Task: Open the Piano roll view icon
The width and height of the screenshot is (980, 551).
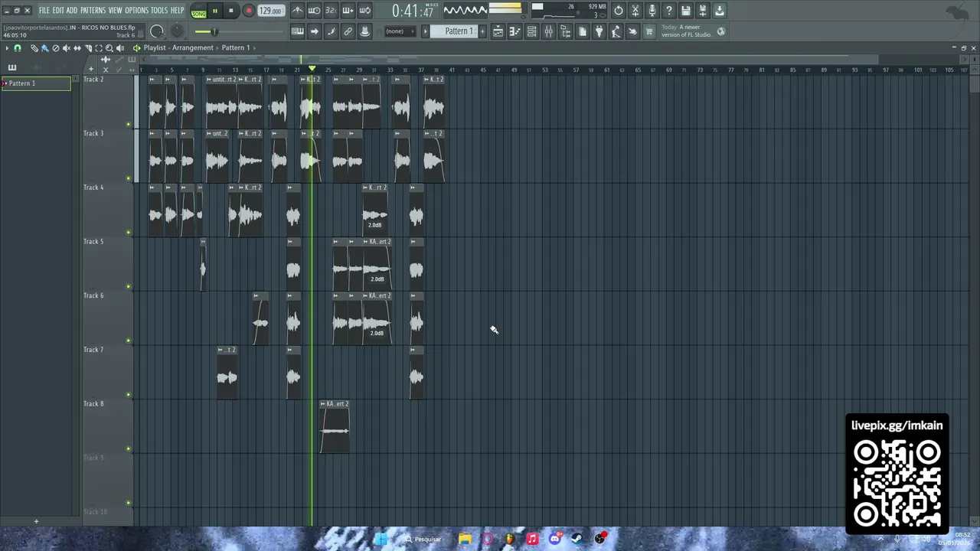Action: [x=514, y=31]
